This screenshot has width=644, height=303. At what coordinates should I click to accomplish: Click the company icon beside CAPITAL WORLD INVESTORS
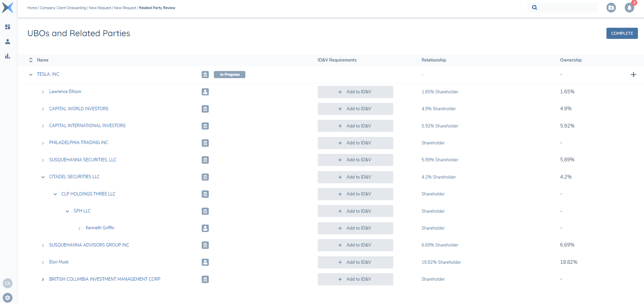(205, 109)
